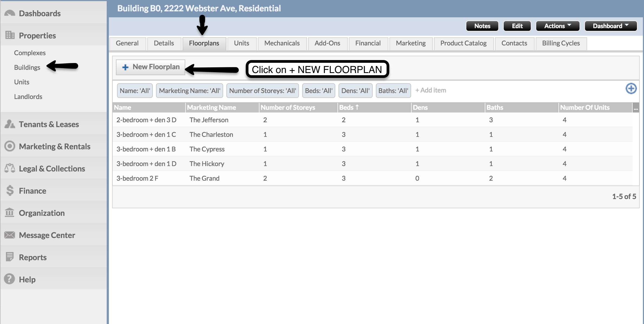This screenshot has height=324, width=644.
Task: Click the Message Center envelope icon
Action: click(10, 235)
